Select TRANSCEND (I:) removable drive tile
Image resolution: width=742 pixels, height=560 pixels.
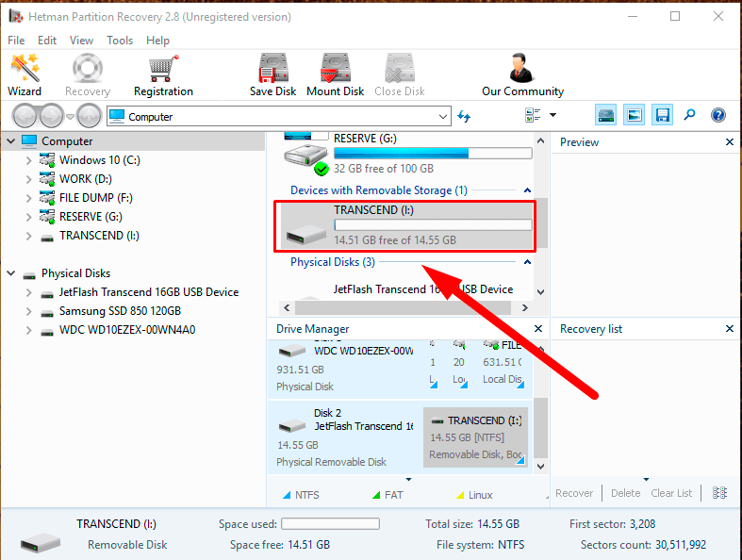tap(405, 225)
